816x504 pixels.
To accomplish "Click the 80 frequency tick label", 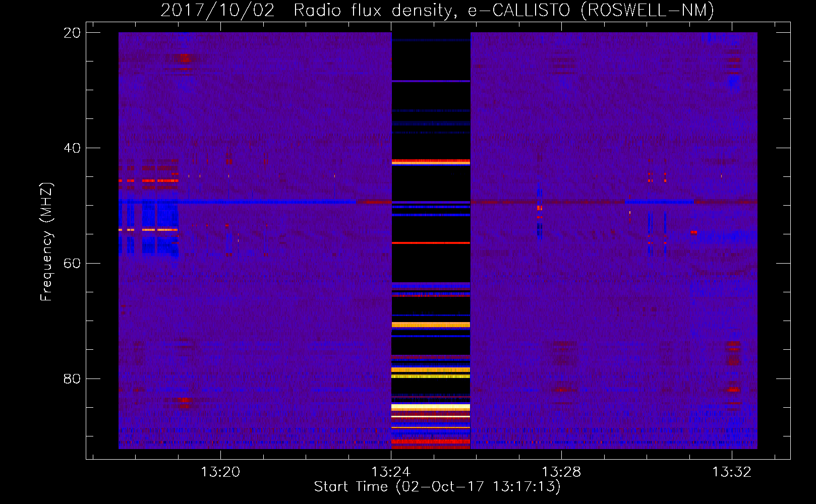I will [72, 379].
